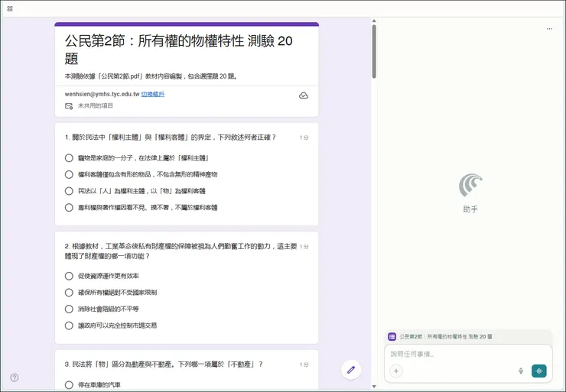566x392 pixels.
Task: Click question 1 text about 權利主體 與 權利客體
Action: pyautogui.click(x=171, y=138)
